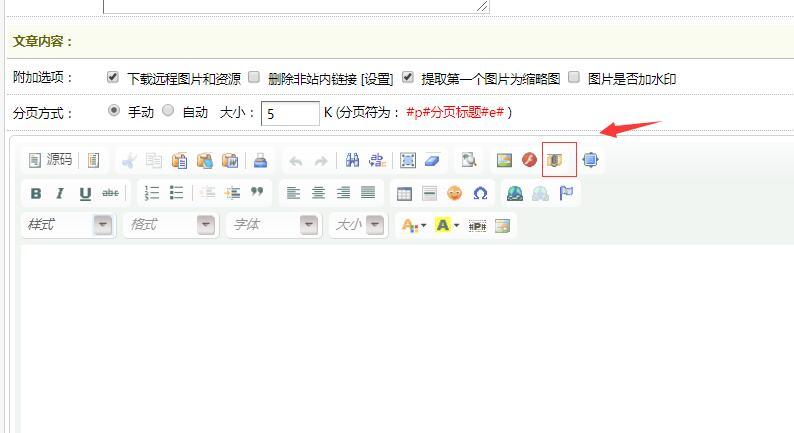Select 自动 pagination radio button
The image size is (794, 433).
pyautogui.click(x=168, y=110)
